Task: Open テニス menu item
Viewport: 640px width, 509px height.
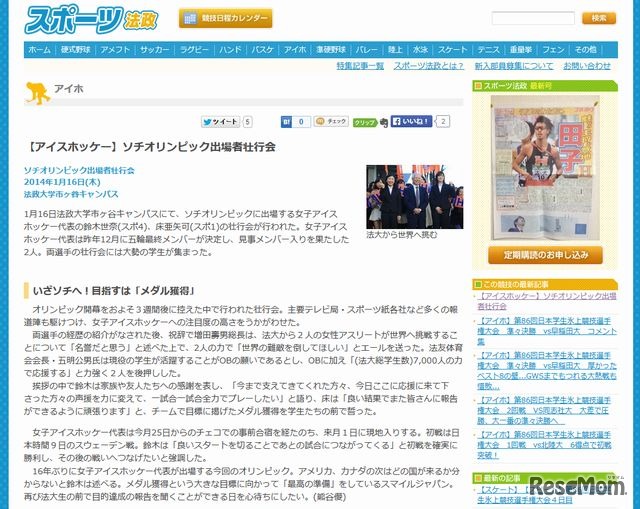Action: [488, 50]
